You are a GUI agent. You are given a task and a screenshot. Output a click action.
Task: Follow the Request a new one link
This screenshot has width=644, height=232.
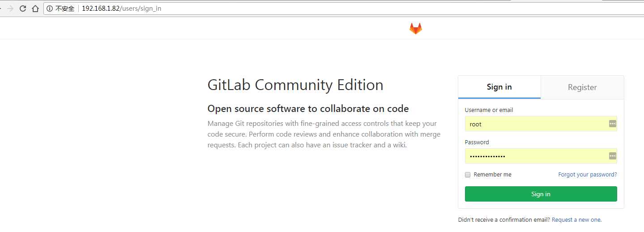576,220
